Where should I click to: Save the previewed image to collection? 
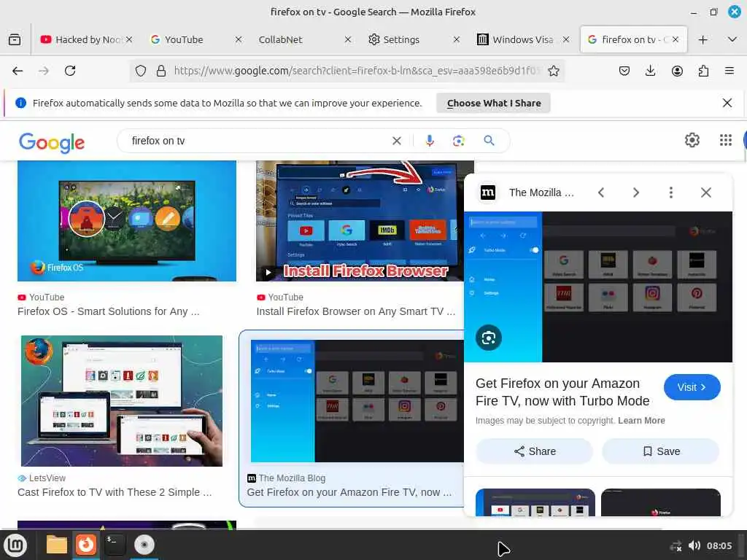coord(661,451)
